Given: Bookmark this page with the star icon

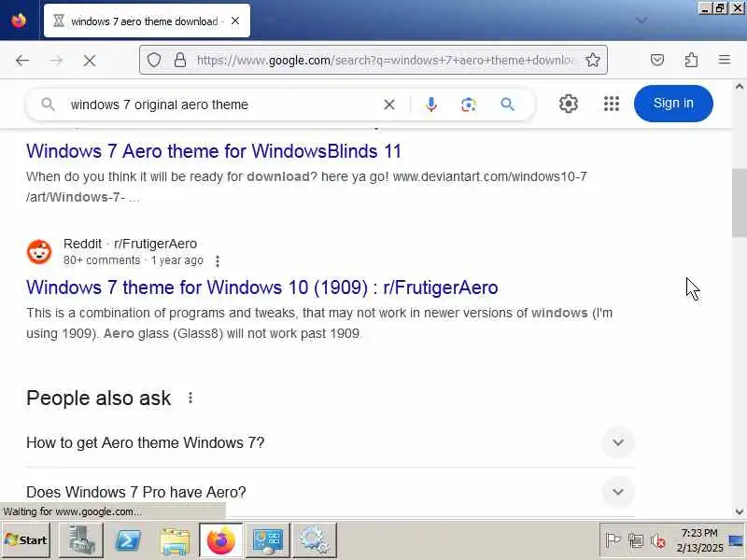Looking at the screenshot, I should pos(593,60).
